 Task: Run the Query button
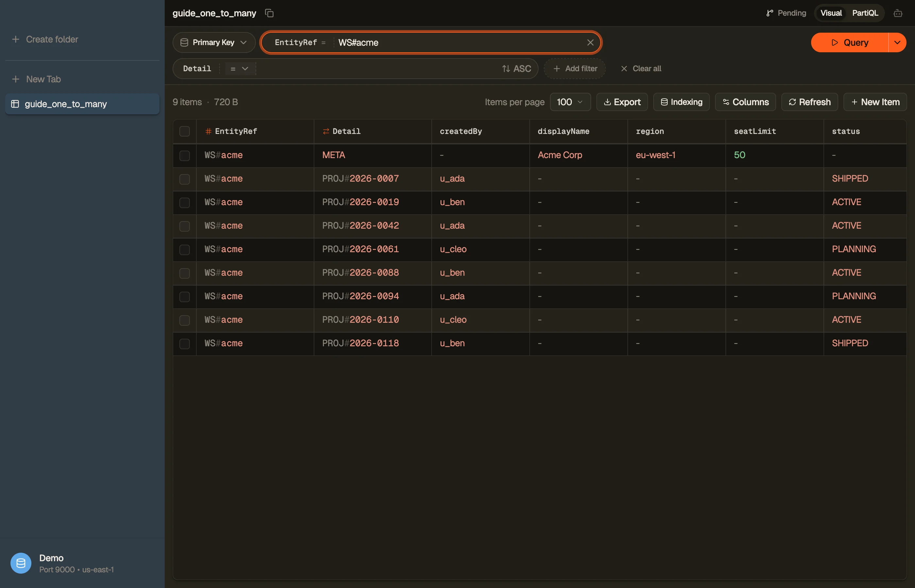(x=850, y=42)
